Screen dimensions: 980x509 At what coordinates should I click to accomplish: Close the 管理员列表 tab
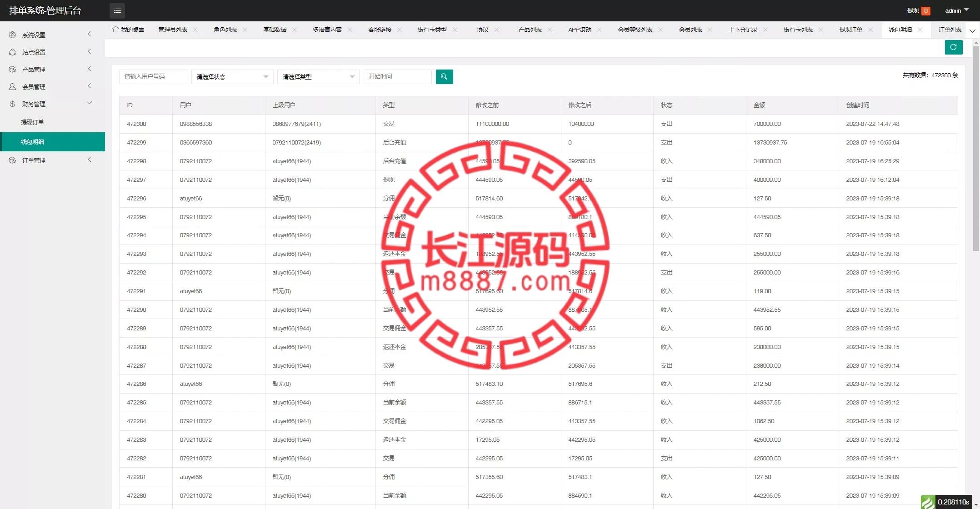(x=195, y=30)
